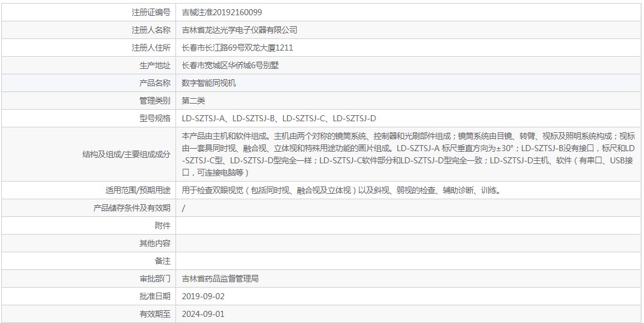Select the label 注册人名称
Image resolution: width=644 pixels, height=323 pixels.
(x=150, y=30)
